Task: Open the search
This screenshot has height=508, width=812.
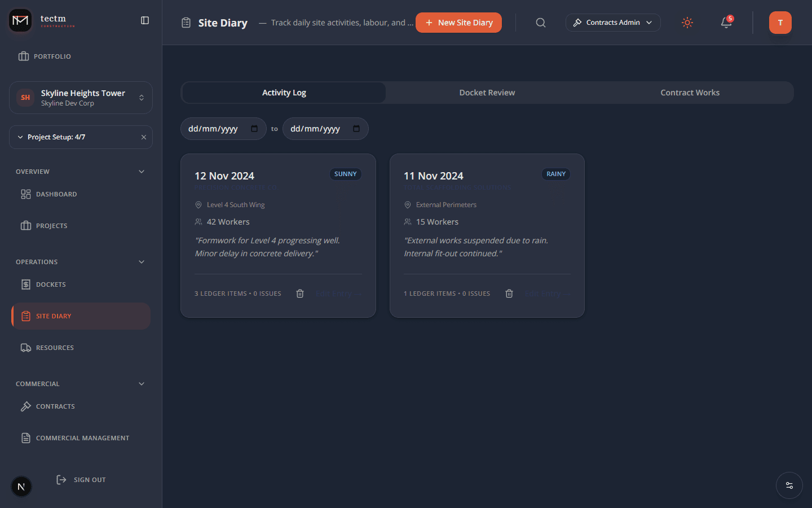Action: click(x=540, y=23)
